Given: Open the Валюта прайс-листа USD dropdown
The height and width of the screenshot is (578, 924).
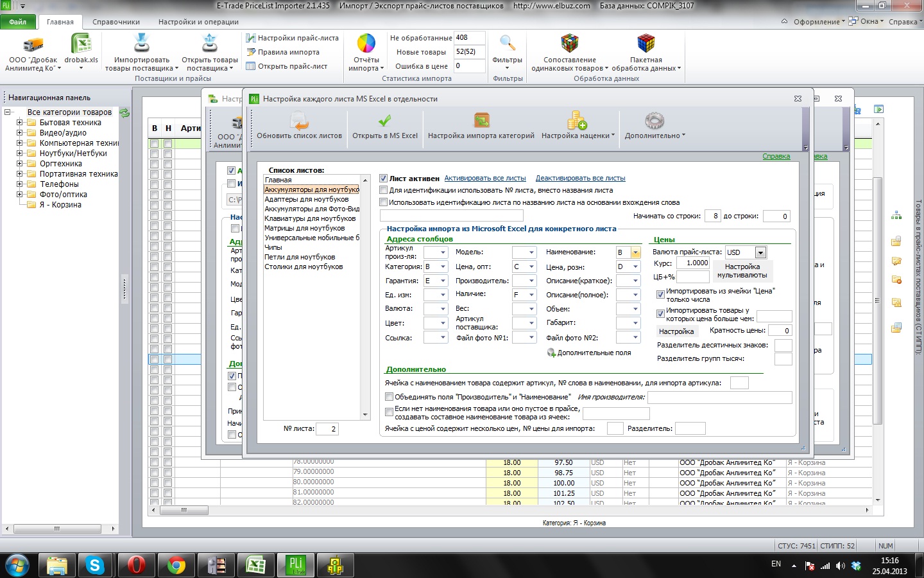Looking at the screenshot, I should 760,252.
